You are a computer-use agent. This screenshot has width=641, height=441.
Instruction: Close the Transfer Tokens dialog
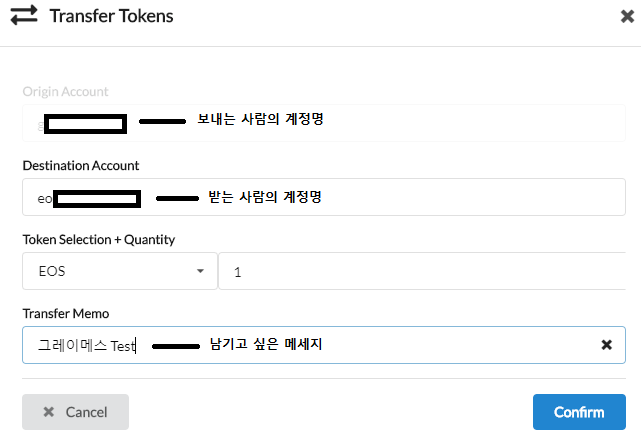627,16
